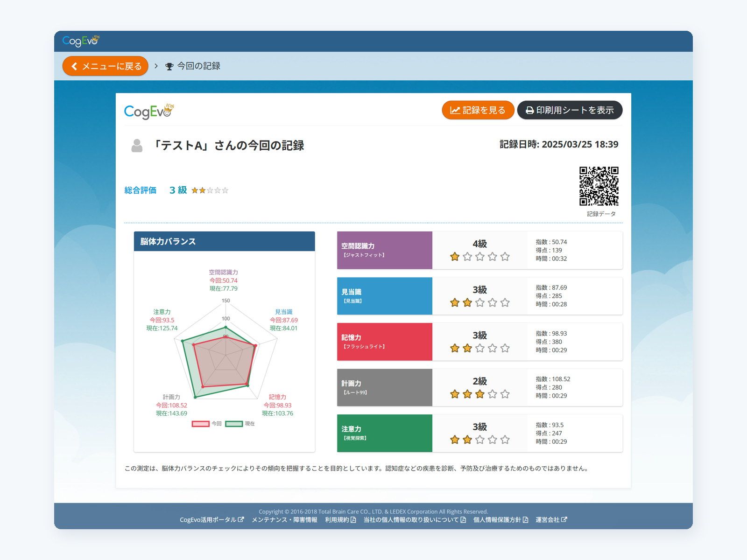Open 記録を見る button
This screenshot has width=747, height=560.
pyautogui.click(x=478, y=110)
